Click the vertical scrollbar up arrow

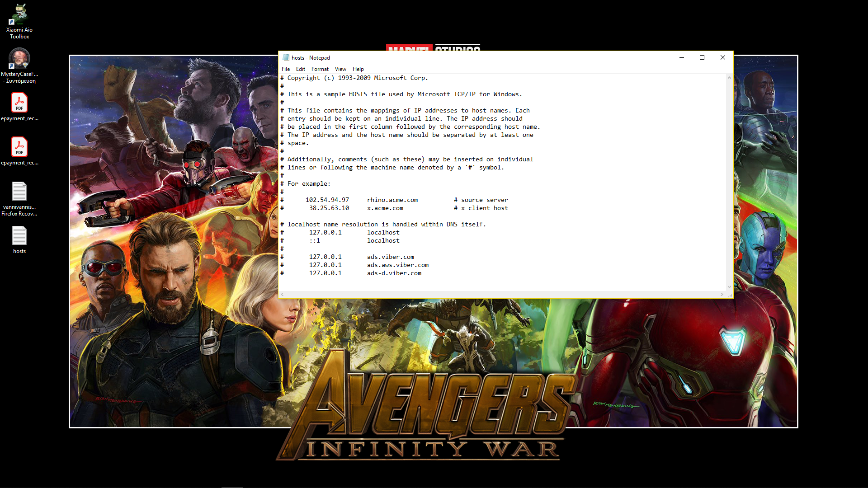(729, 78)
